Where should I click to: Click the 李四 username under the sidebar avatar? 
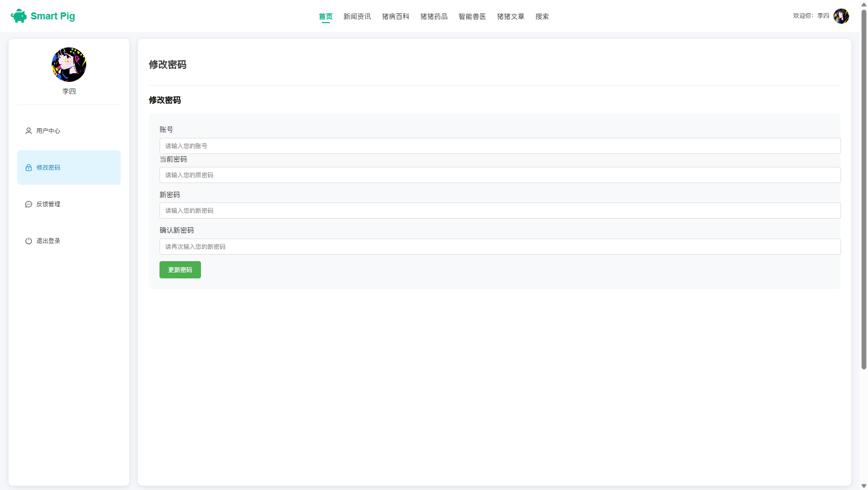(69, 92)
